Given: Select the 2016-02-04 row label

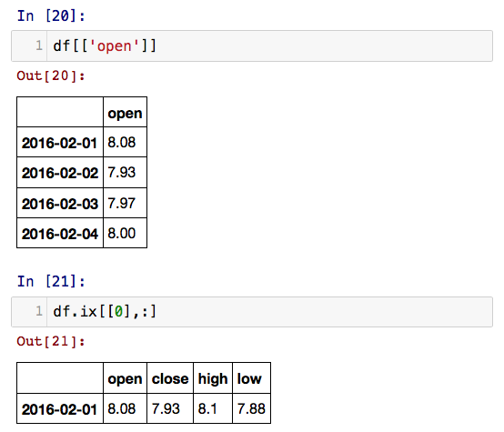Looking at the screenshot, I should coord(60,234).
